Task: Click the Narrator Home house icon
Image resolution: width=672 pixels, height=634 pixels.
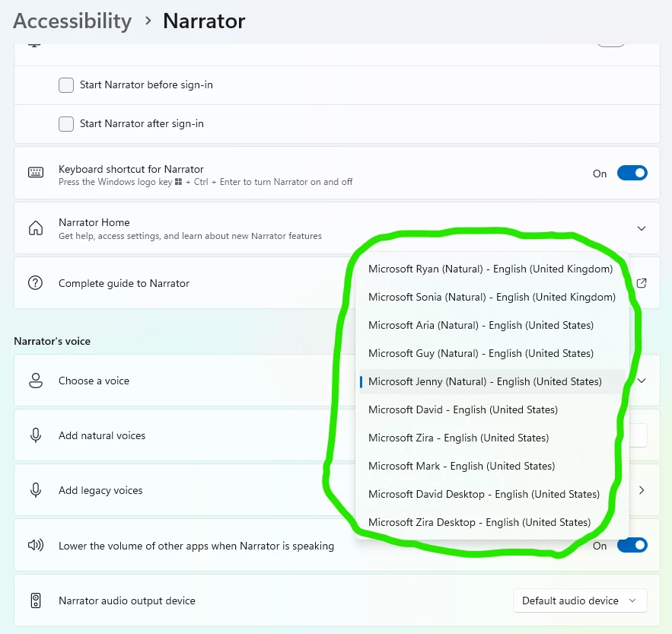Action: coord(36,228)
